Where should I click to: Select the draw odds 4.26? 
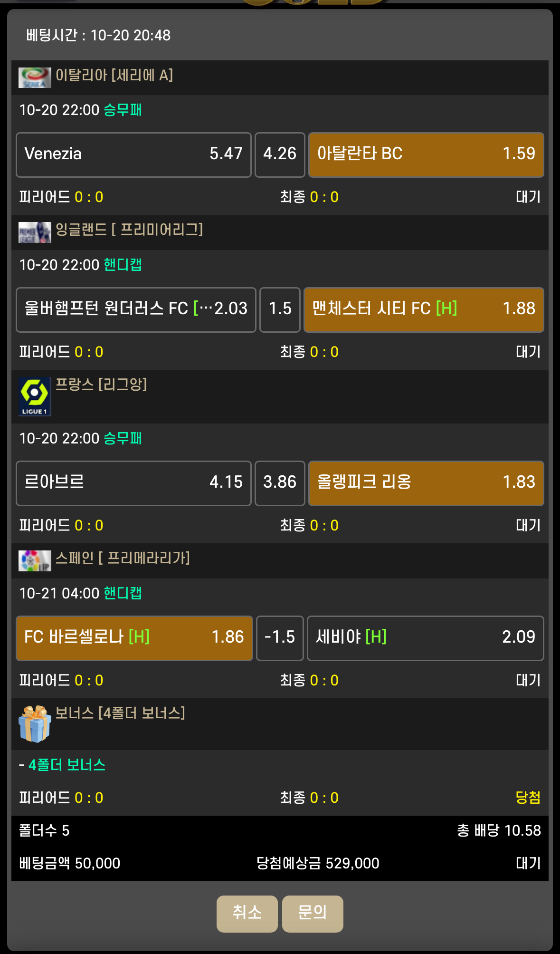[x=280, y=154]
